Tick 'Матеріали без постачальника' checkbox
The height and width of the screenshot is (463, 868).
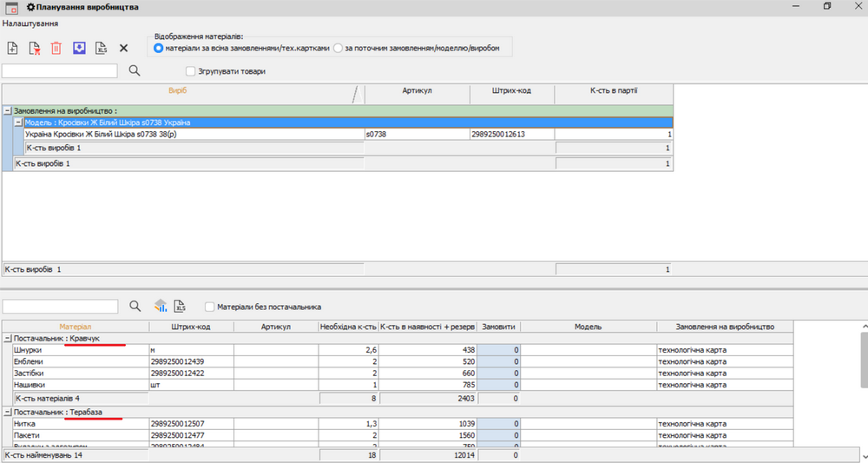click(209, 307)
